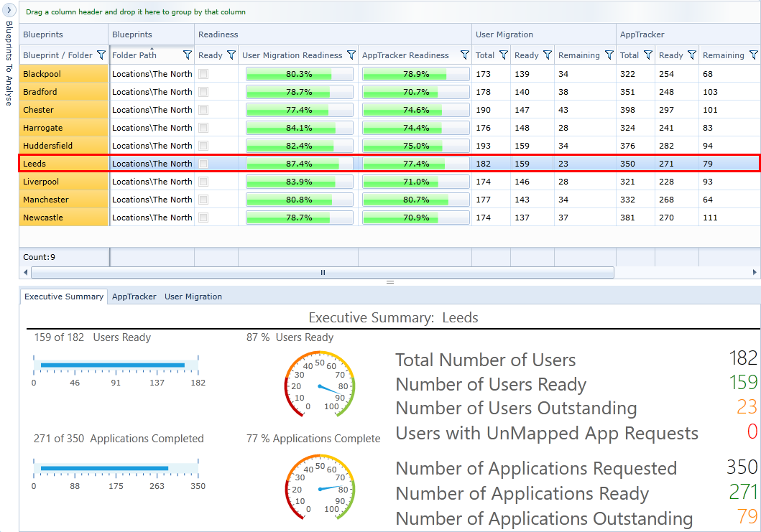
Task: Click Chester's AppTracker total 398
Action: (627, 110)
